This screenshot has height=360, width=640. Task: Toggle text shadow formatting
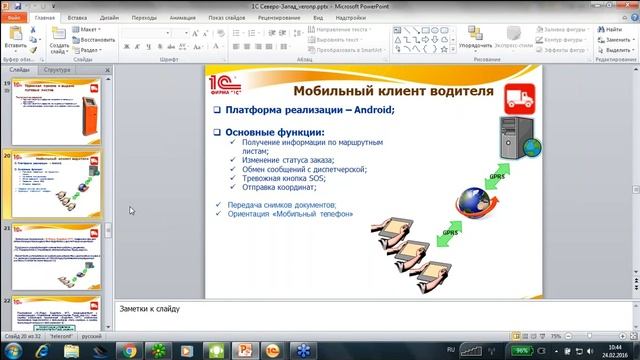pos(160,47)
